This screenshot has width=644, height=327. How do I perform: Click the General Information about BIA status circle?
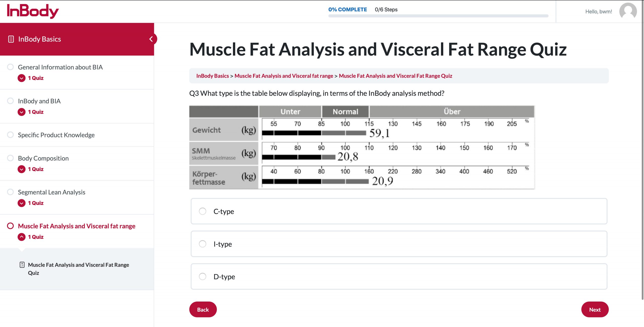10,67
